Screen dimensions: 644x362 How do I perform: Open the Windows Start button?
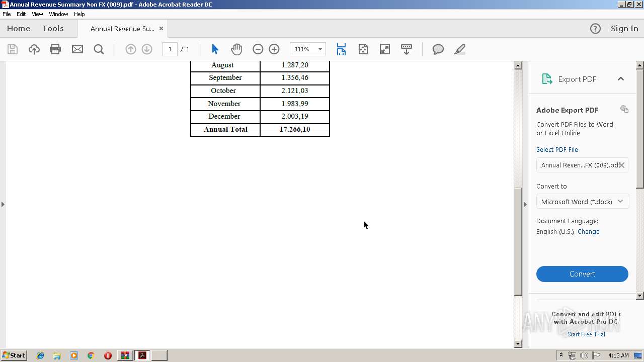(14, 355)
